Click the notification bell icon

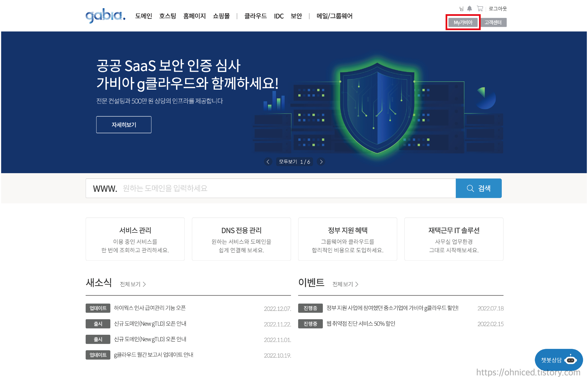(x=469, y=9)
